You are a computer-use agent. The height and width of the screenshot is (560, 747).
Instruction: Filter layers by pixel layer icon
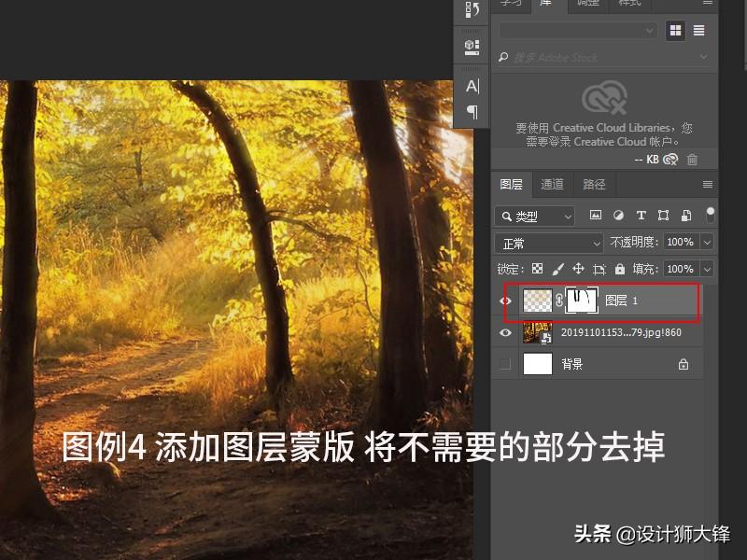pos(596,216)
